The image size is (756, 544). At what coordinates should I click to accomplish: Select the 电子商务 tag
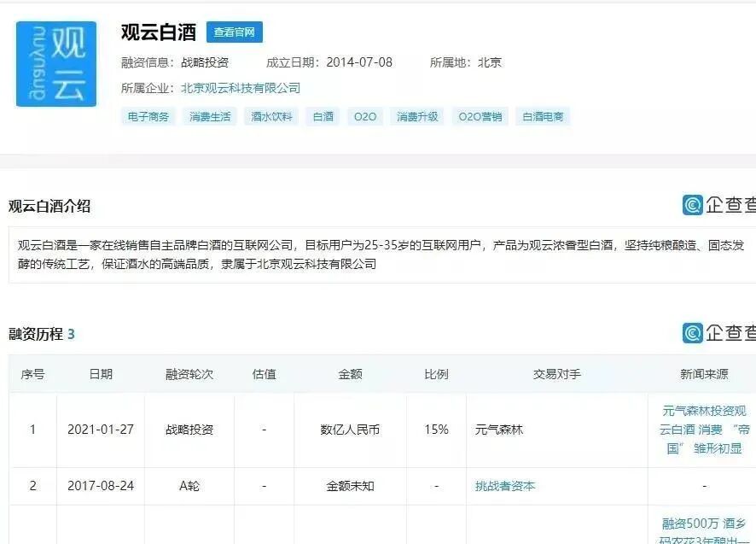[x=148, y=116]
